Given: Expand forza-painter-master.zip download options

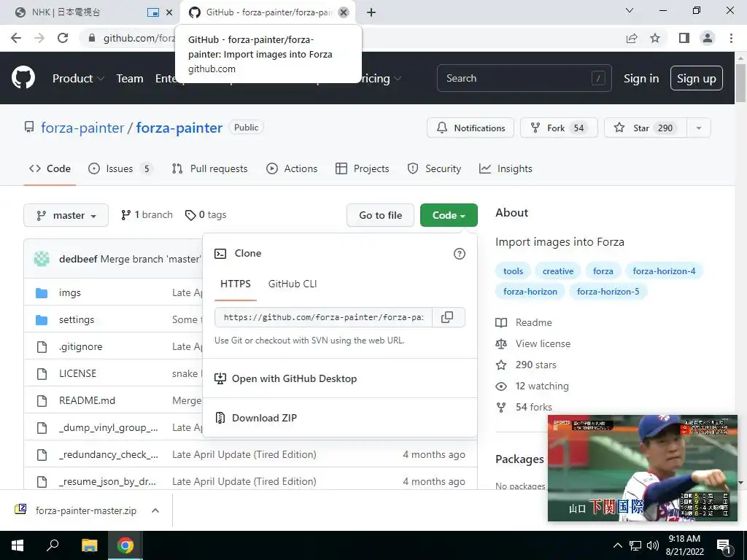Looking at the screenshot, I should 155,510.
